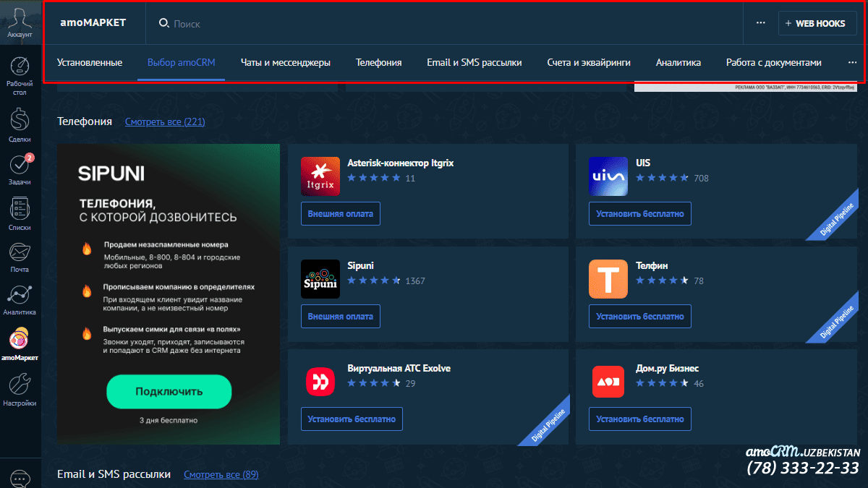Screen dimensions: 868x488
Task: Go to Рабочий стол dashboard icon
Action: [20, 67]
